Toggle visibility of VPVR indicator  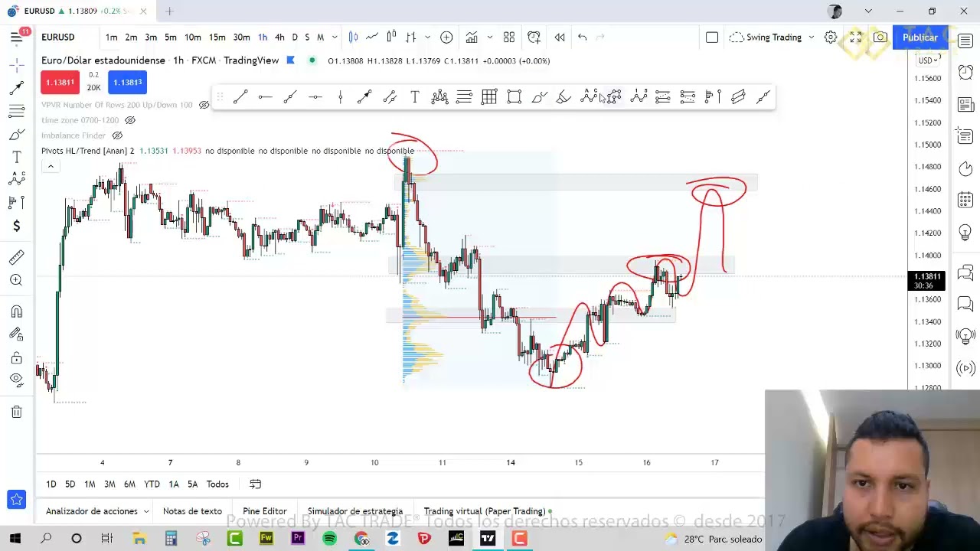[204, 105]
